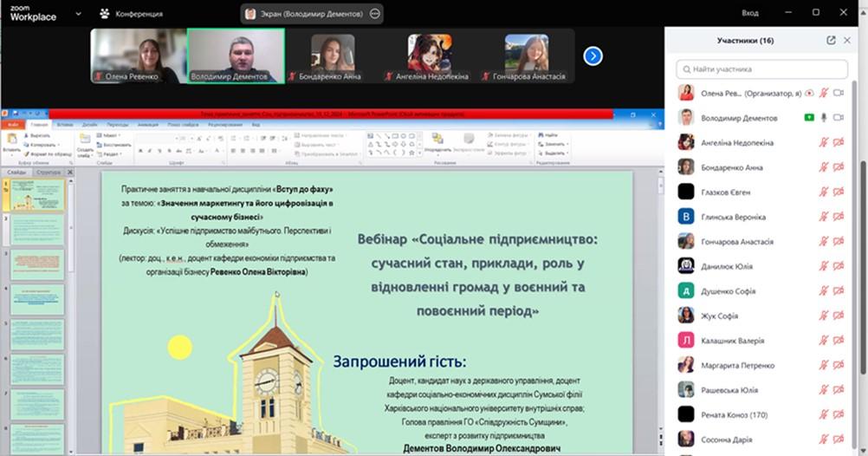Screen dimensions: 868x456
Task: Show next video thumbnails with the blue arrow
Action: 593,55
